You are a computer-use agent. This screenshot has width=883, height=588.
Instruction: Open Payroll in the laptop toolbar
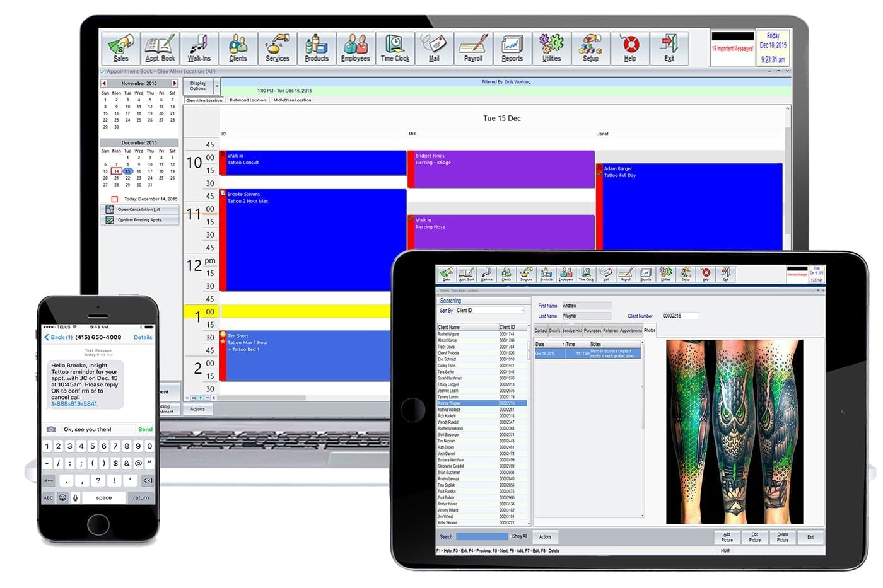coord(473,49)
